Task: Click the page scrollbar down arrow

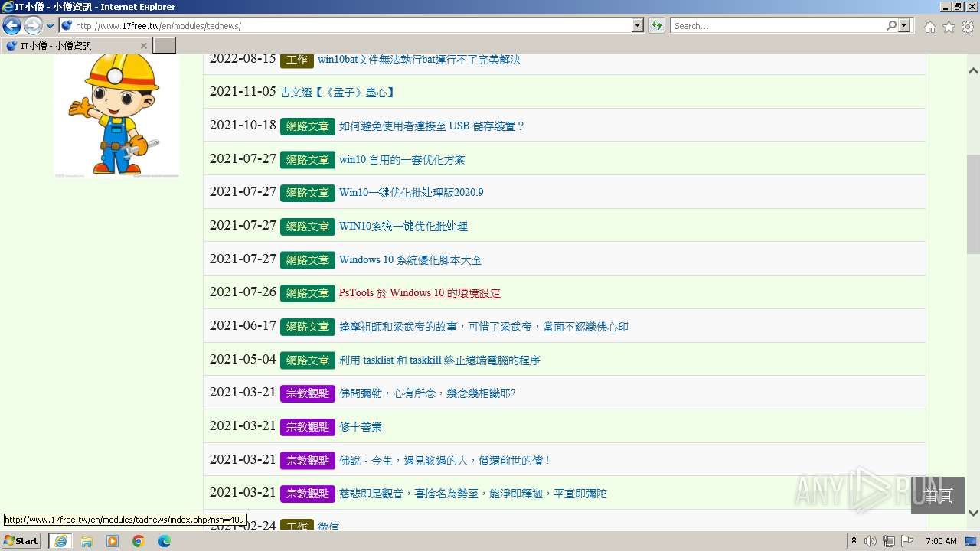Action: [973, 513]
